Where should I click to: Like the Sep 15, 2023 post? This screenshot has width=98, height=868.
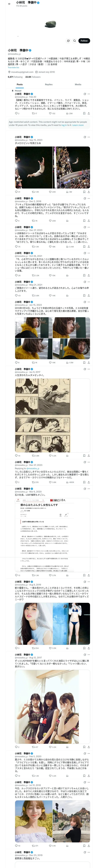pyautogui.click(x=52, y=192)
